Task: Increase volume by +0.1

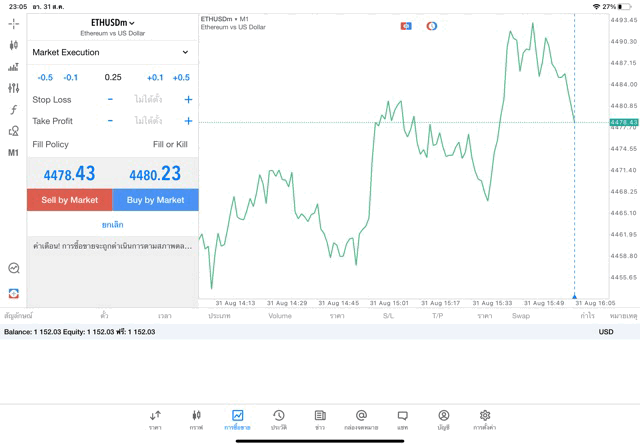Action: (154, 77)
